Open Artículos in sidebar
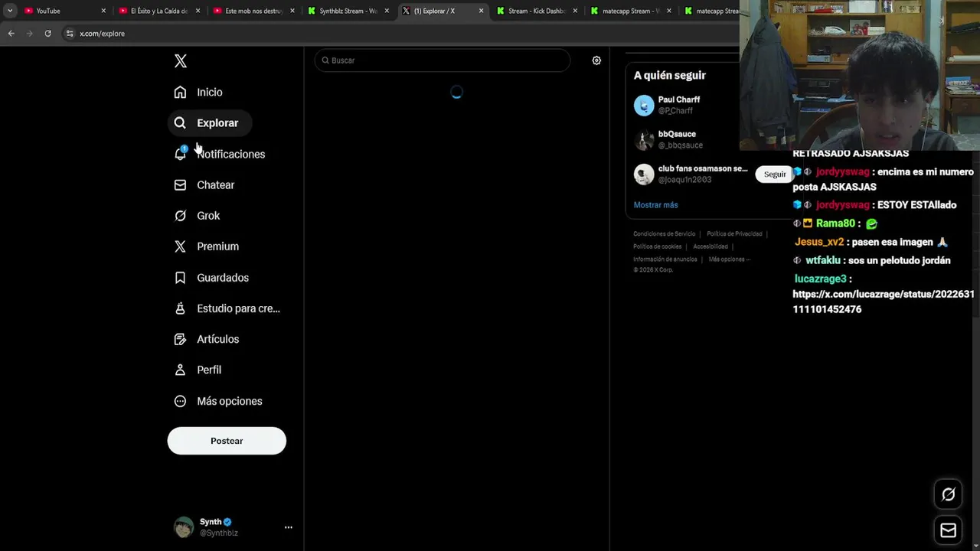 [x=207, y=339]
